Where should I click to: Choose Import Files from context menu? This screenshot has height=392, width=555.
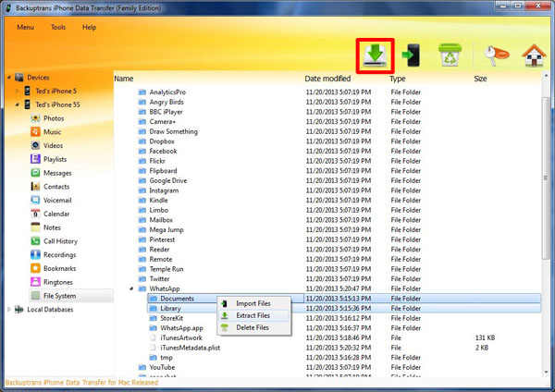[x=253, y=303]
